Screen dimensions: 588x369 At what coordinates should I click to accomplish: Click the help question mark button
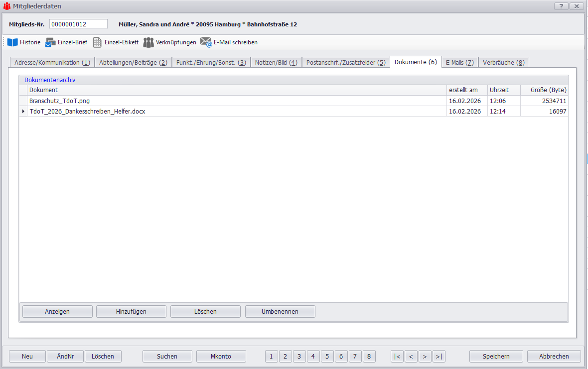pos(561,6)
